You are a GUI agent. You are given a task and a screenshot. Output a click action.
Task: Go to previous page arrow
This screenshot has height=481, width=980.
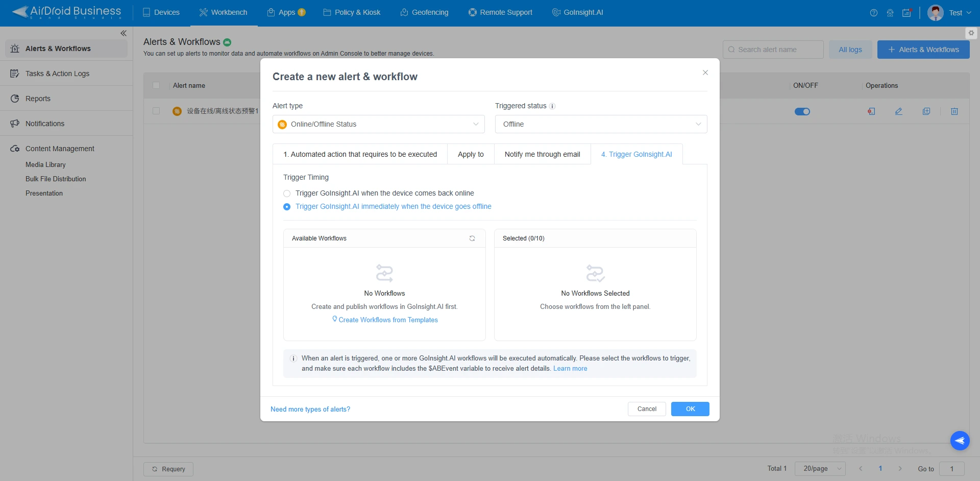(x=861, y=469)
